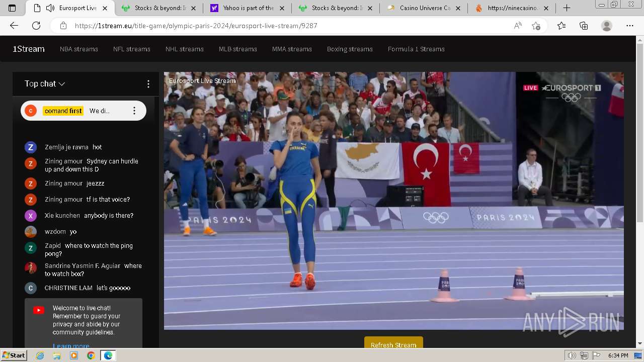Select the 'Sydney can hurdle' chat message
Image resolution: width=644 pixels, height=362 pixels.
(92, 165)
